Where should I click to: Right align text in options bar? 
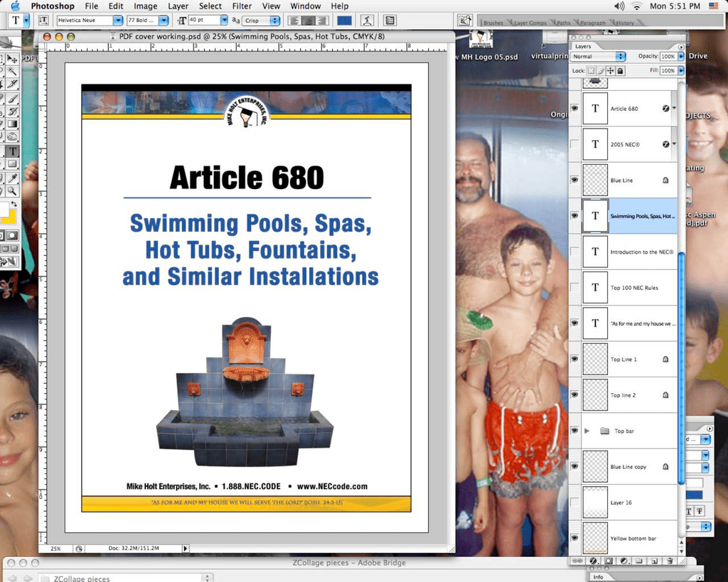(x=322, y=21)
